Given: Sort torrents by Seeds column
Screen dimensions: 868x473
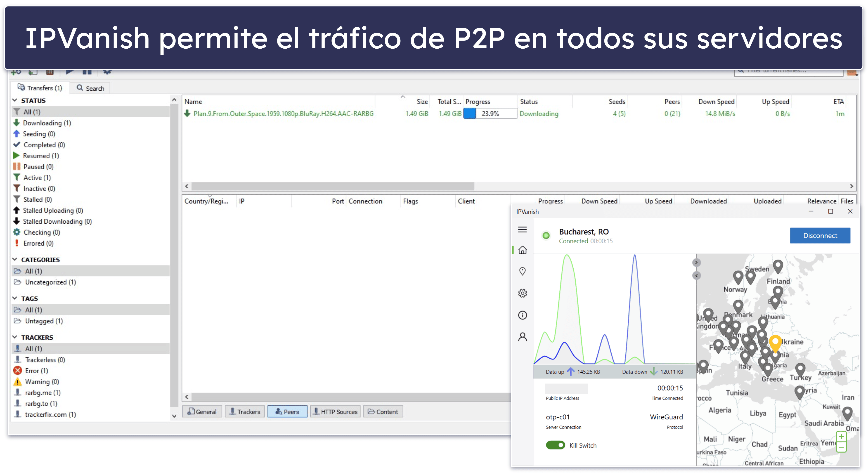Looking at the screenshot, I should point(600,101).
